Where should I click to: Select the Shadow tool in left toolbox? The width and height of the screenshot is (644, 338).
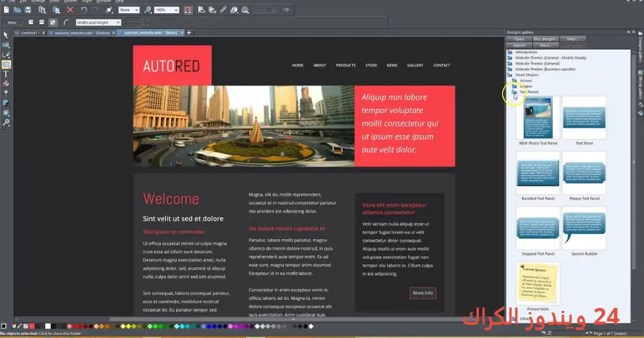pos(6,104)
